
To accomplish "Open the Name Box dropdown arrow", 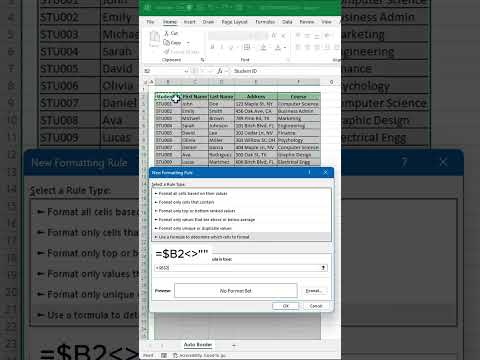I will 186,71.
